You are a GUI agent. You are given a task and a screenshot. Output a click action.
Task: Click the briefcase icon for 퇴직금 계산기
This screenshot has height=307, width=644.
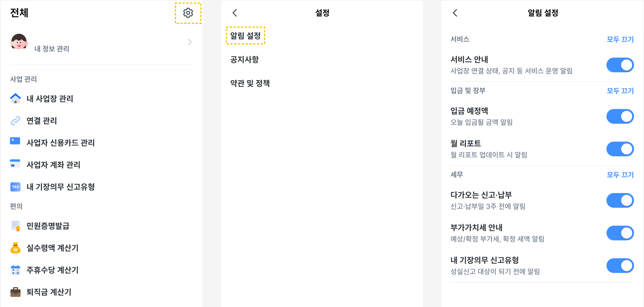[x=15, y=292]
